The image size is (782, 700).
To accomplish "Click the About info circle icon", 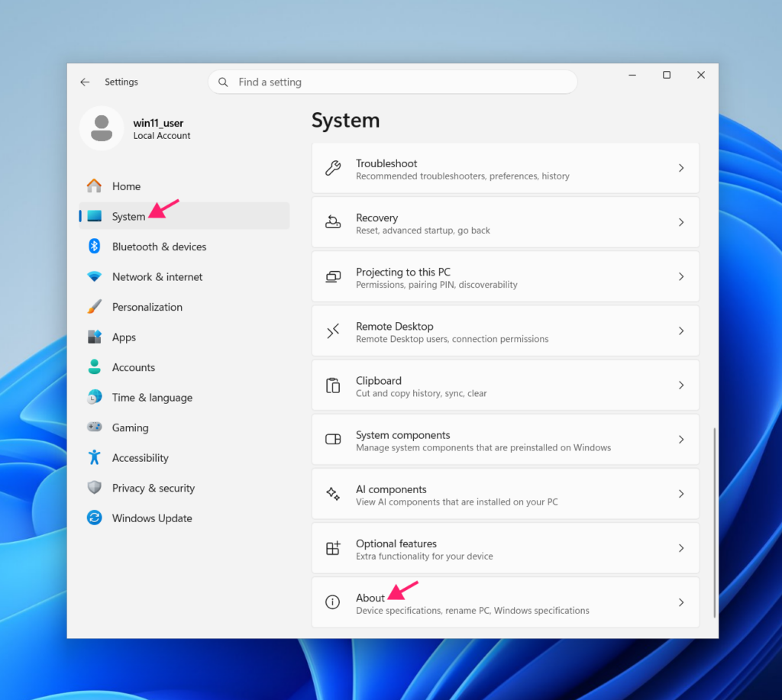I will pyautogui.click(x=333, y=602).
